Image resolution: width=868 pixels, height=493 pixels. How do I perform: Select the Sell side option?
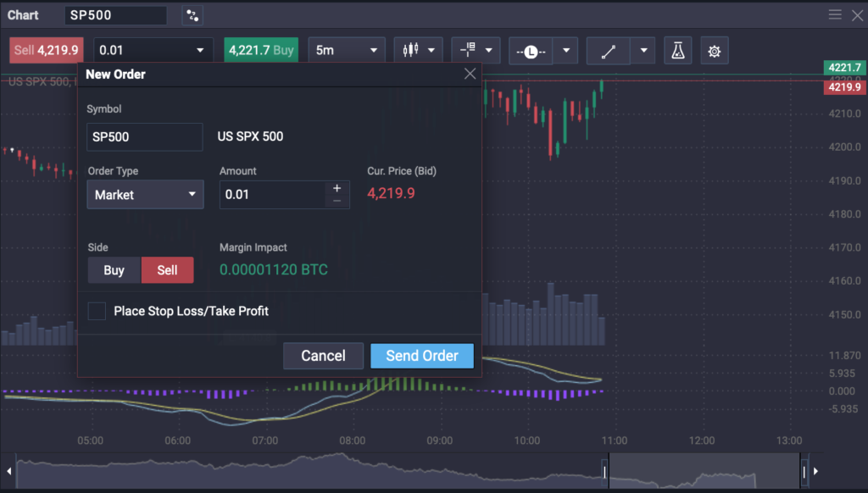coord(167,270)
